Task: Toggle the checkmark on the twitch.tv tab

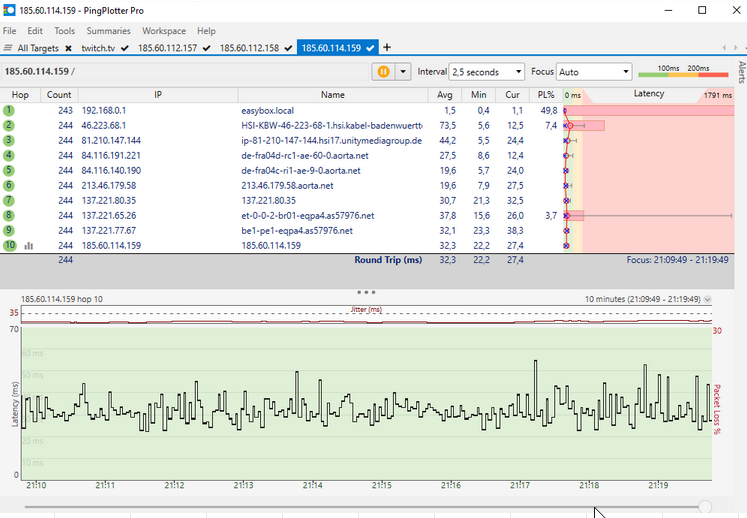Action: [124, 48]
